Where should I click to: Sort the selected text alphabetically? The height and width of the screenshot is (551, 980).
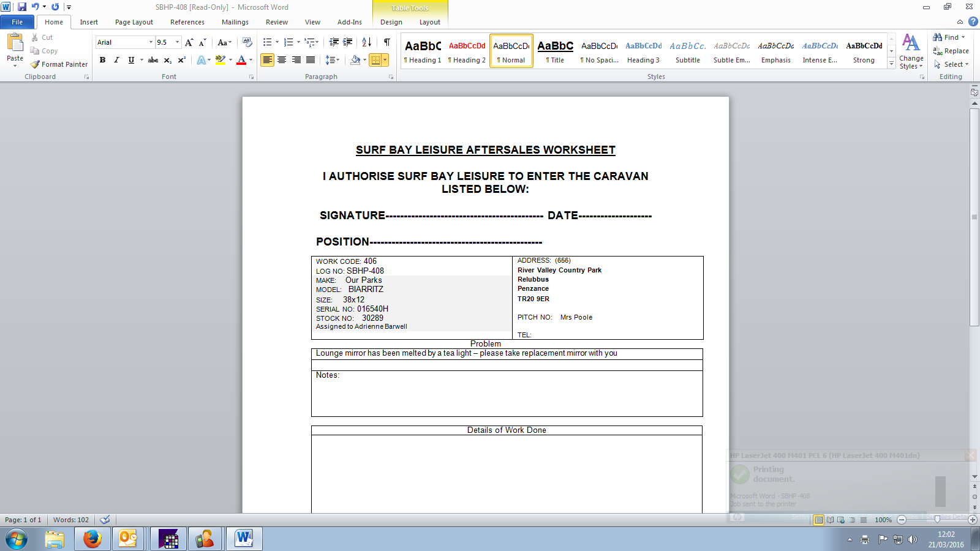(x=366, y=42)
